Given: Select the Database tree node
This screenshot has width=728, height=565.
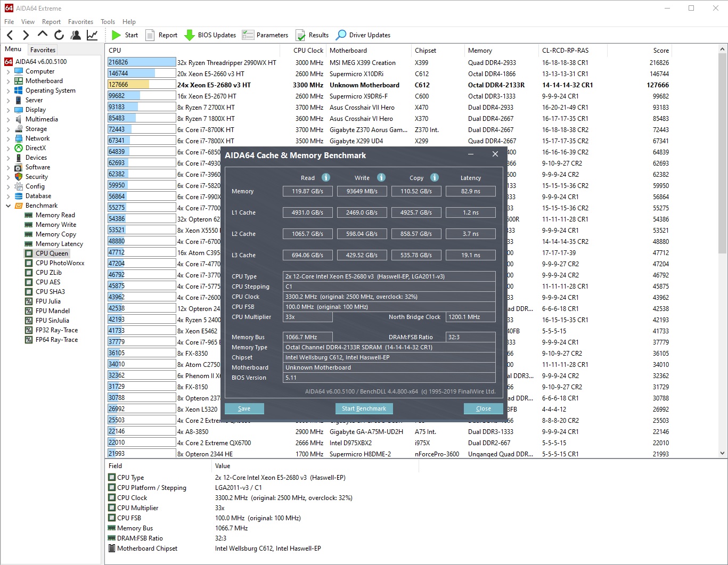Looking at the screenshot, I should (38, 196).
